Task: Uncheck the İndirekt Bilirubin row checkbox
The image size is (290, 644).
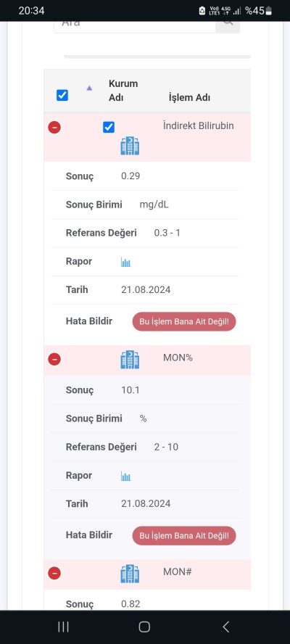Action: [x=109, y=128]
